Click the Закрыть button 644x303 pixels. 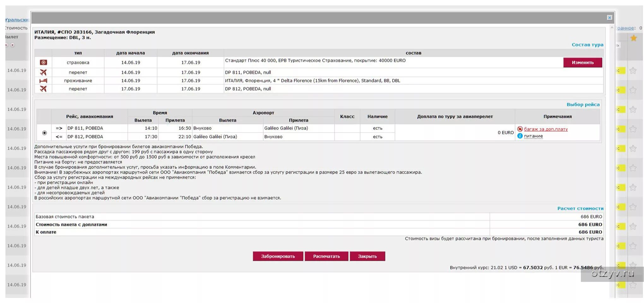tap(367, 256)
